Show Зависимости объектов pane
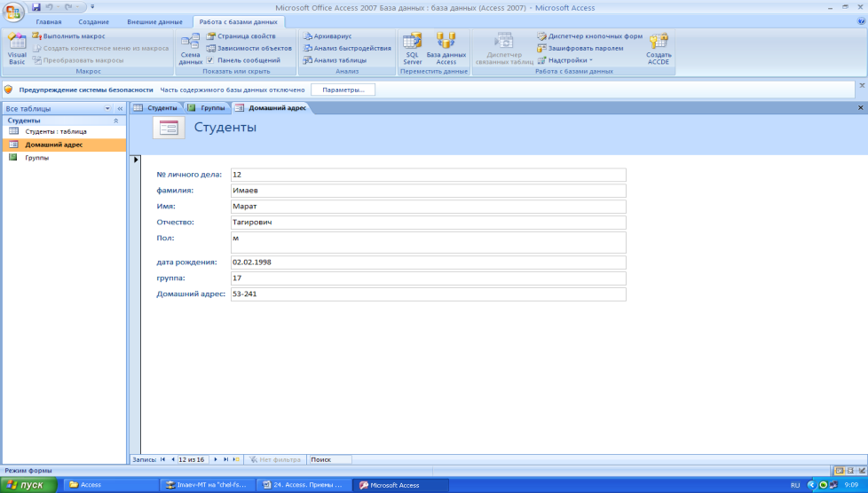The image size is (868, 493). tap(249, 48)
